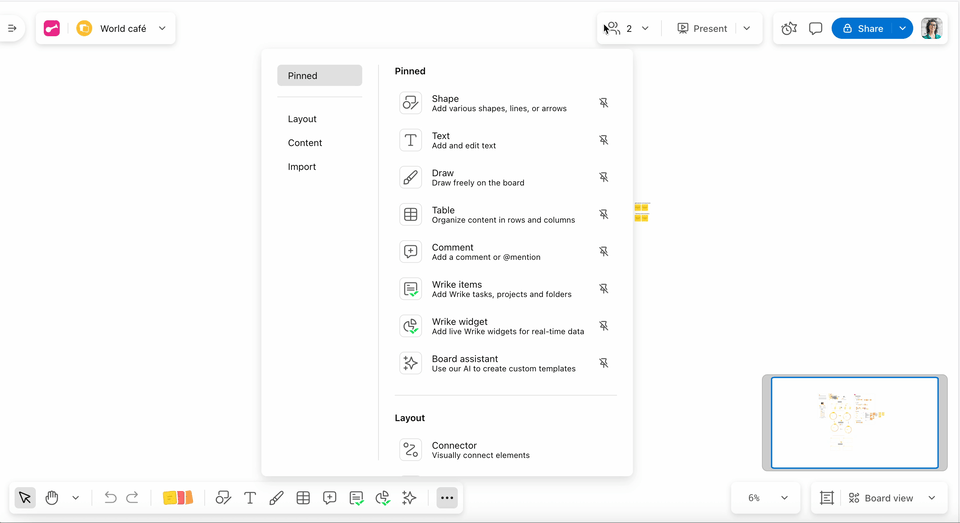Select the Text tool in toolbar
This screenshot has width=960, height=523.
point(250,498)
